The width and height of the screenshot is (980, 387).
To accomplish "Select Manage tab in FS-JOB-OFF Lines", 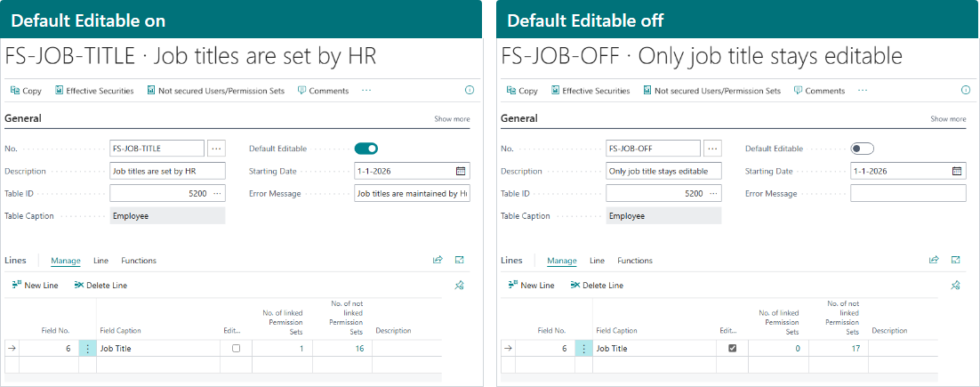I will 562,261.
